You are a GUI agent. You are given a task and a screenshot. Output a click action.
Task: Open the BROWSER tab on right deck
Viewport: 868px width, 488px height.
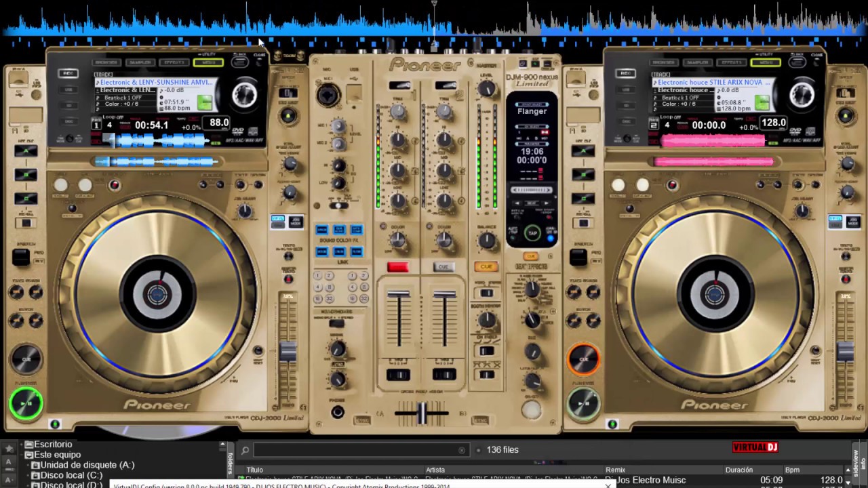click(x=663, y=62)
